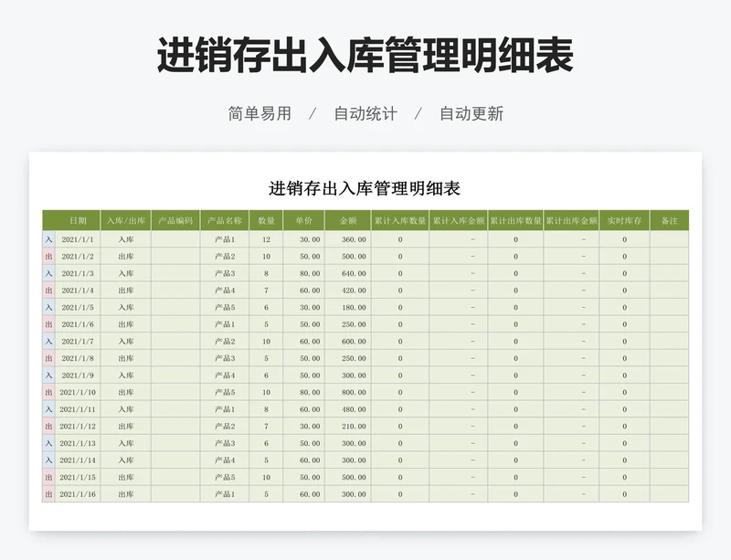Image resolution: width=731 pixels, height=560 pixels.
Task: Click the date cell 2021/1/14
Action: point(78,460)
